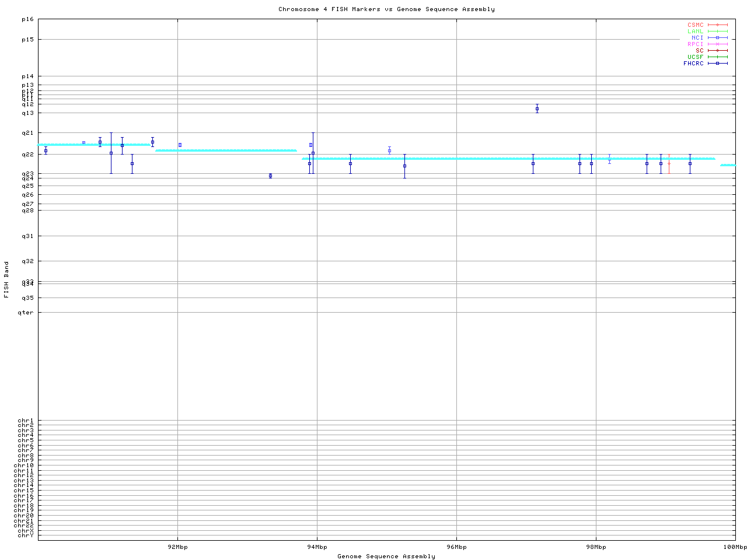Click the qter label on y-axis

click(x=26, y=313)
